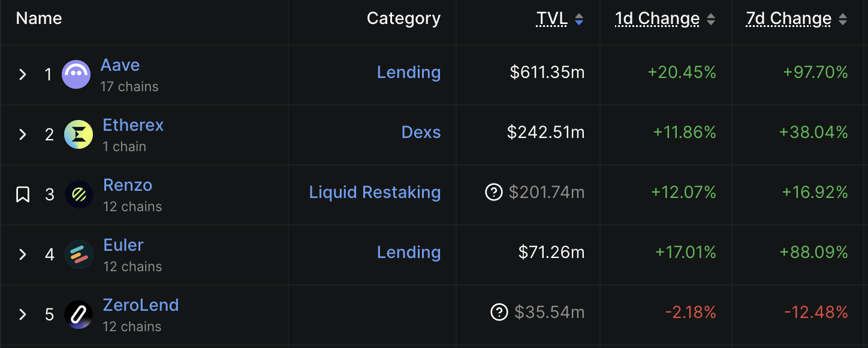Click the question mark icon beside $35.54m
Image resolution: width=868 pixels, height=348 pixels.
coord(499,312)
